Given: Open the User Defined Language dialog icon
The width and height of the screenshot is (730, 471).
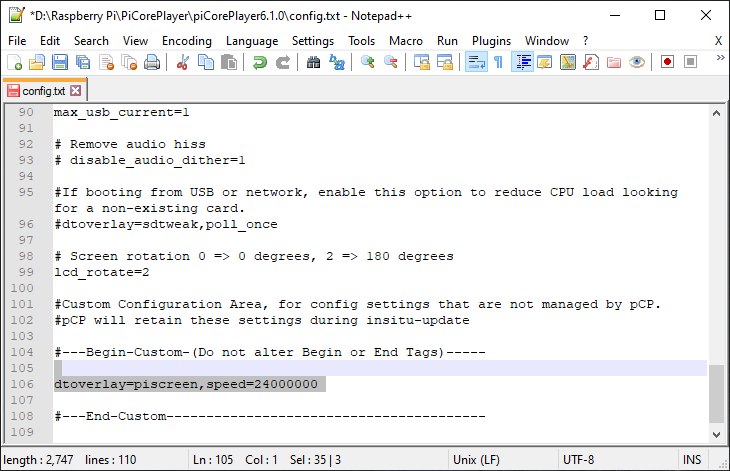Looking at the screenshot, I should (x=544, y=62).
